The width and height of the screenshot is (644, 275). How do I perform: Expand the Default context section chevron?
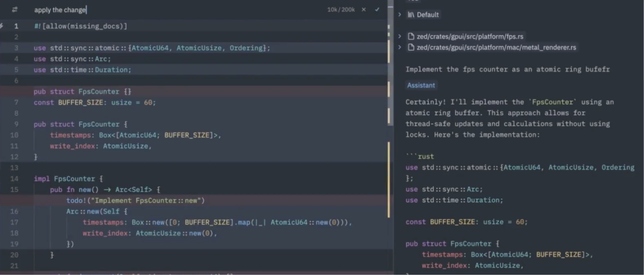coord(399,15)
